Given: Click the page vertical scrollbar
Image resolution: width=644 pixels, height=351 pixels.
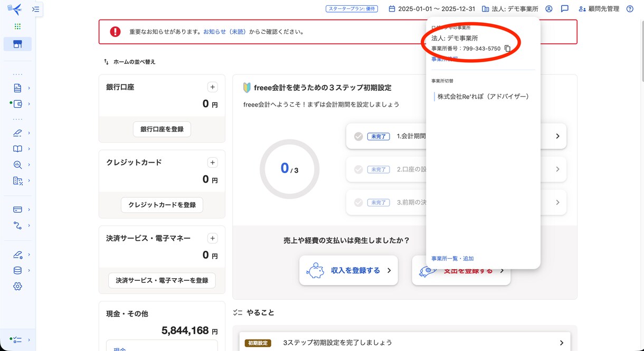Looking at the screenshot, I should tap(641, 50).
